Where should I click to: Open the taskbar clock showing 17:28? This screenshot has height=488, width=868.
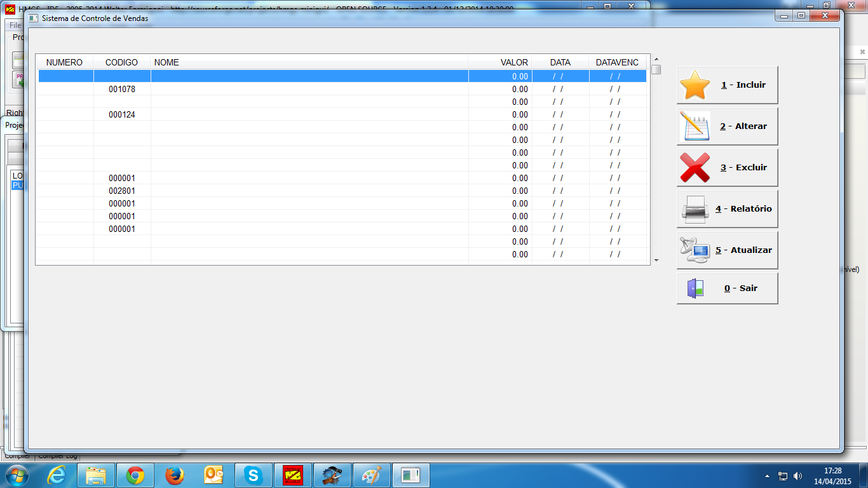click(832, 475)
